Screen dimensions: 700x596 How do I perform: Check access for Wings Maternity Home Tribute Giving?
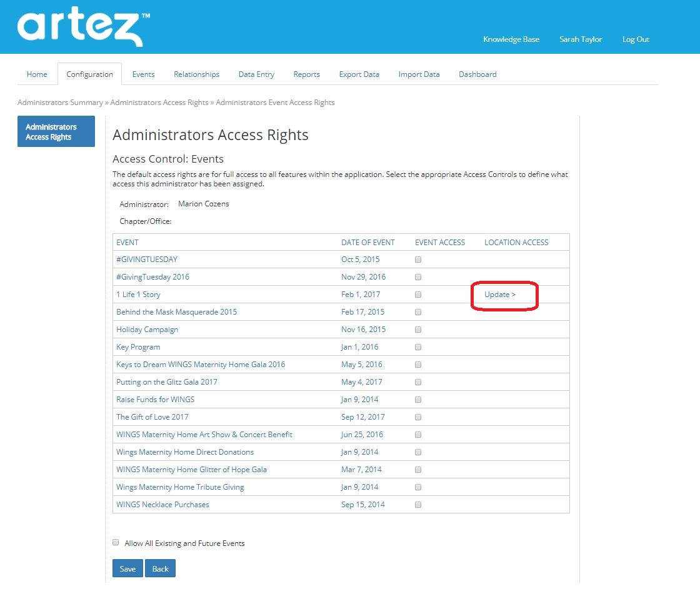418,487
